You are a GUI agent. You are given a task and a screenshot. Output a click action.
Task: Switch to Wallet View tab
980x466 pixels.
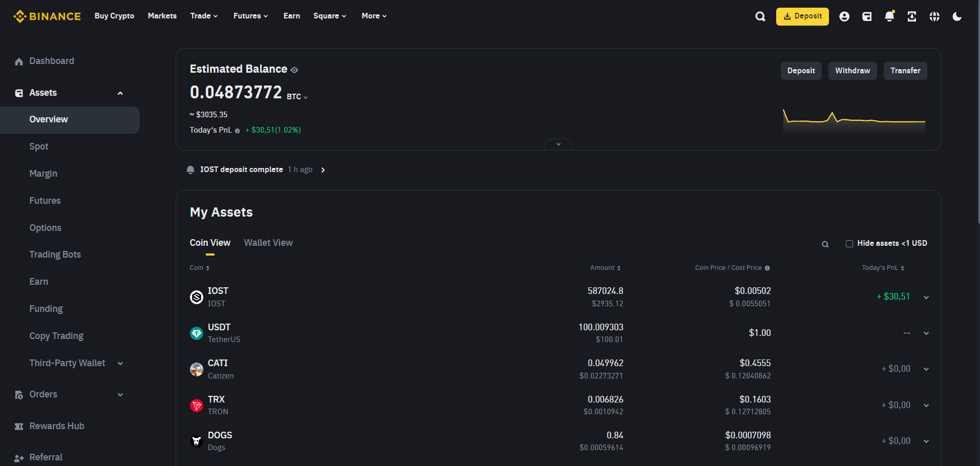pos(268,243)
